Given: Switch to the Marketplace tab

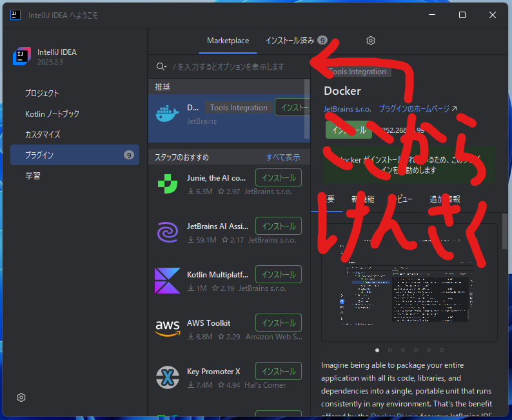Looking at the screenshot, I should (228, 41).
